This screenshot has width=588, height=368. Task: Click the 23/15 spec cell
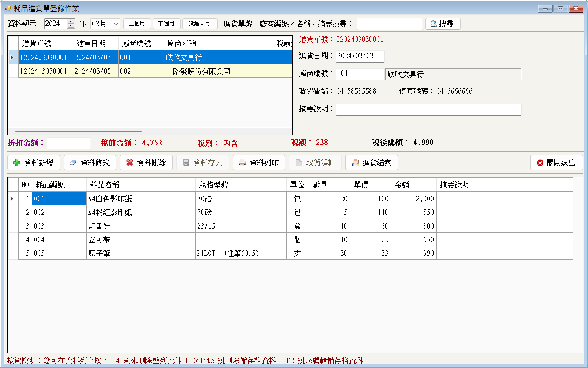241,226
